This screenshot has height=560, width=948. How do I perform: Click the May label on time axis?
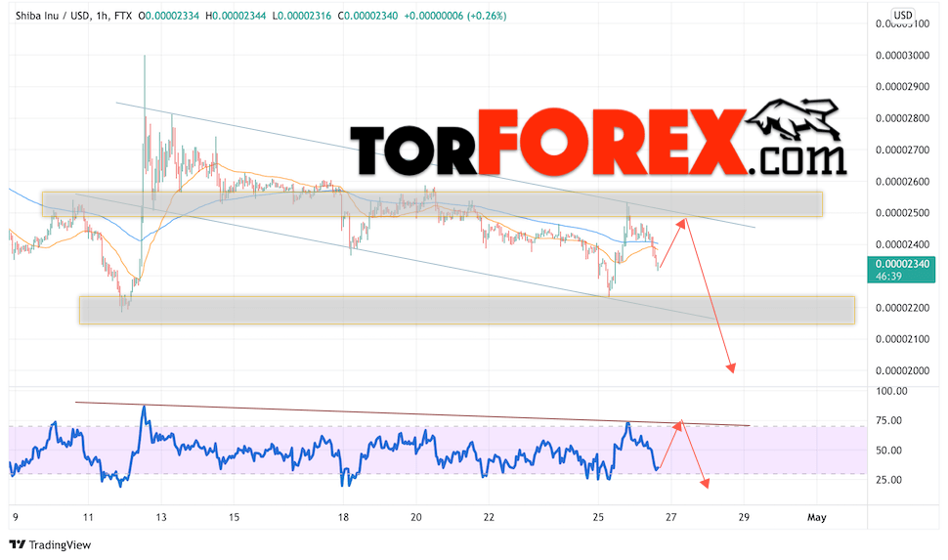point(817,517)
